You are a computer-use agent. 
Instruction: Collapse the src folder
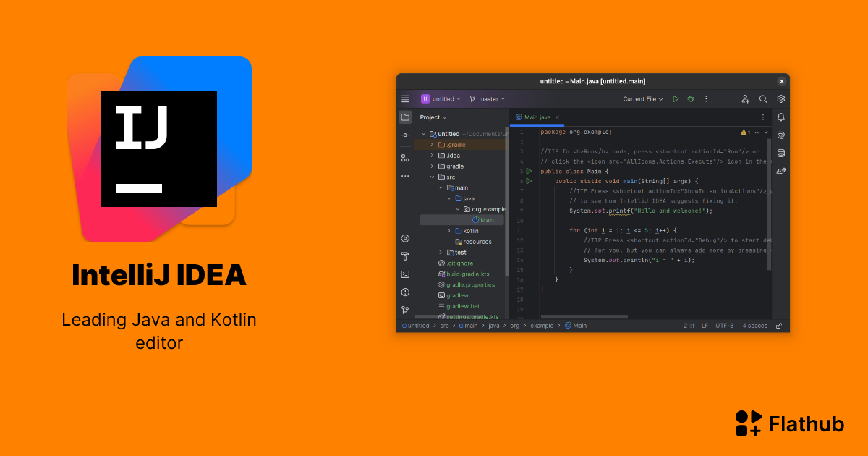pyautogui.click(x=433, y=177)
